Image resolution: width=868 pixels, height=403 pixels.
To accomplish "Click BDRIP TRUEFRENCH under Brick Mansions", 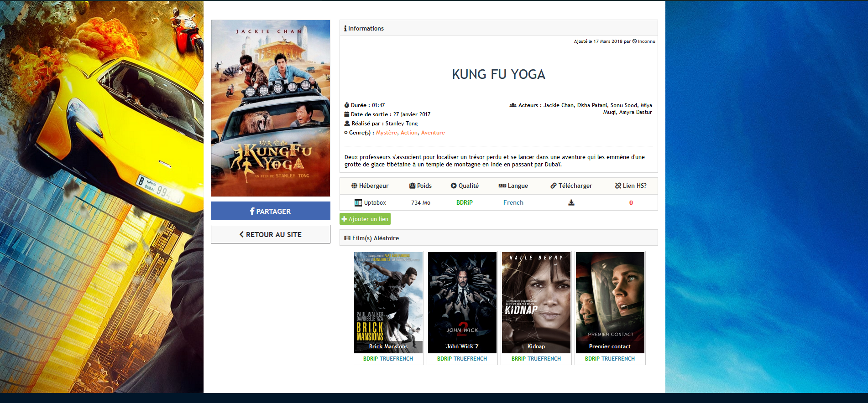I will pos(388,359).
